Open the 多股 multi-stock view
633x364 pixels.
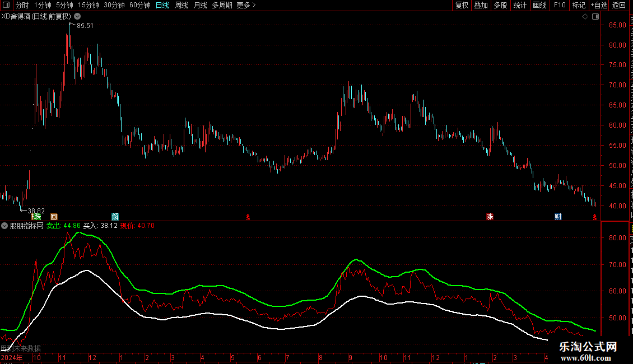click(x=500, y=5)
